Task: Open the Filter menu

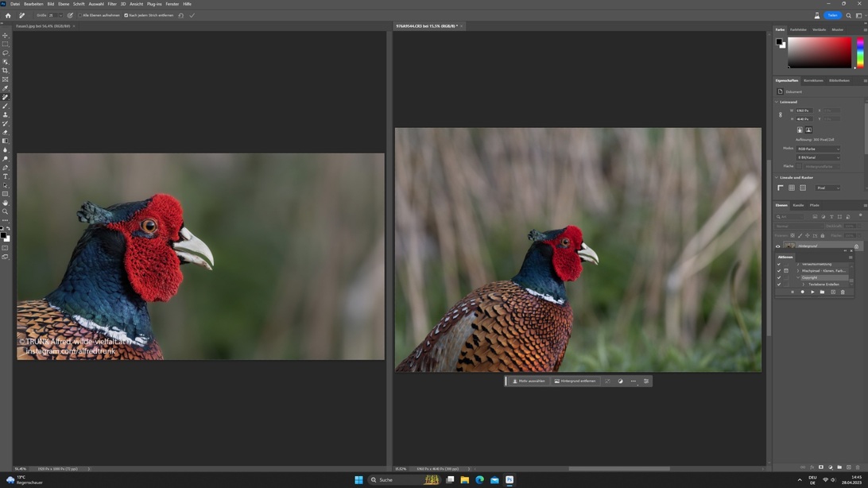Action: tap(112, 4)
